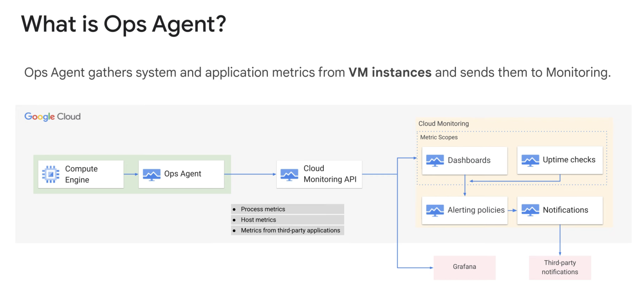Select the Notifications label

(x=566, y=210)
